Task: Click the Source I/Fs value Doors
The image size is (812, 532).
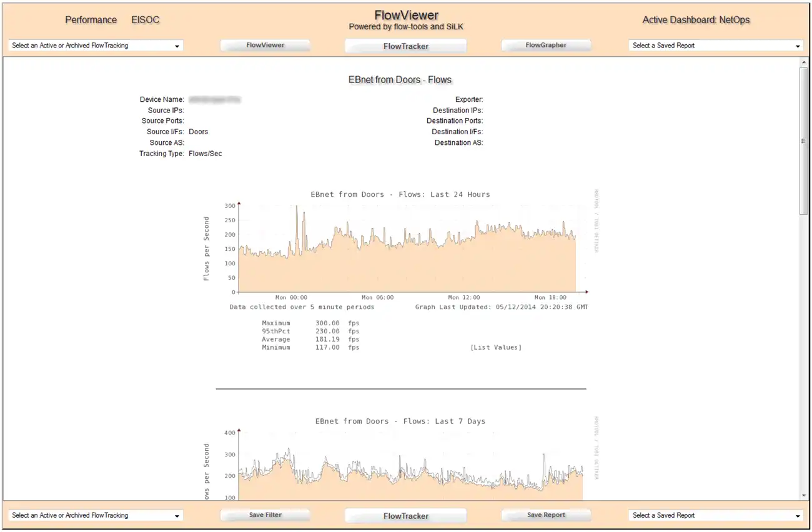Action: click(x=199, y=132)
